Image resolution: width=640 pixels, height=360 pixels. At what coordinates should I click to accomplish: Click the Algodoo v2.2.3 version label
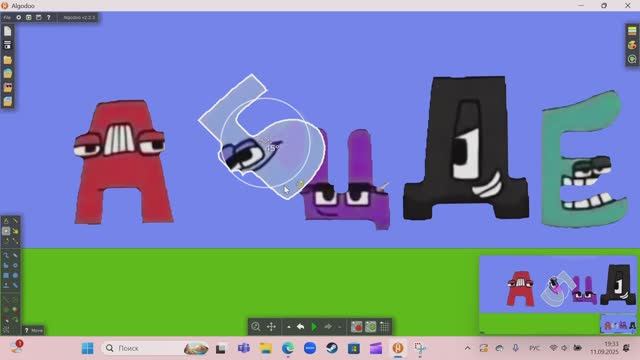point(79,18)
